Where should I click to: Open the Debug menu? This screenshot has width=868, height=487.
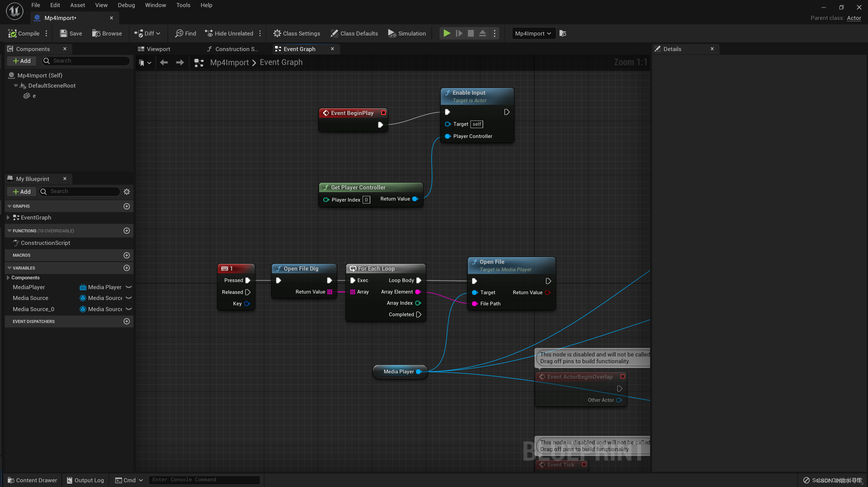pyautogui.click(x=126, y=5)
